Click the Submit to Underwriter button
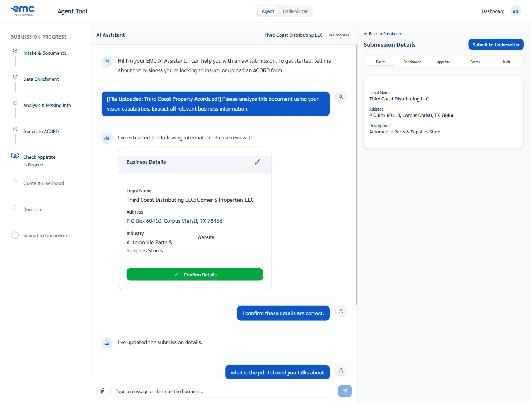532x412 pixels. tap(496, 44)
